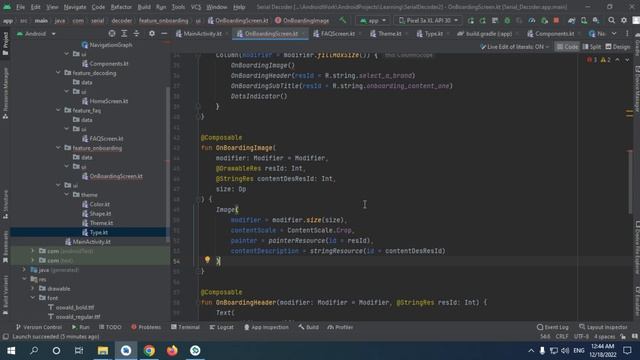Open the app run configuration dropdown
This screenshot has height=360, width=640.
click(x=373, y=20)
